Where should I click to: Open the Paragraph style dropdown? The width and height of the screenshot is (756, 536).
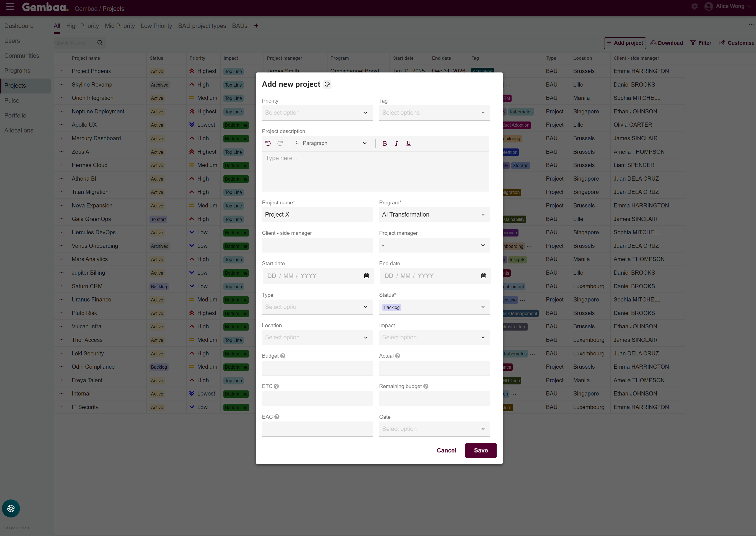(x=331, y=143)
